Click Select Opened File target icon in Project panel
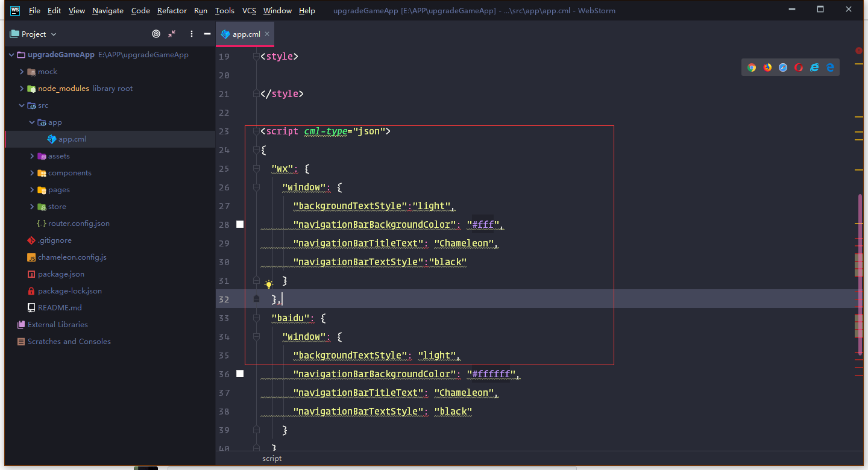 tap(156, 34)
